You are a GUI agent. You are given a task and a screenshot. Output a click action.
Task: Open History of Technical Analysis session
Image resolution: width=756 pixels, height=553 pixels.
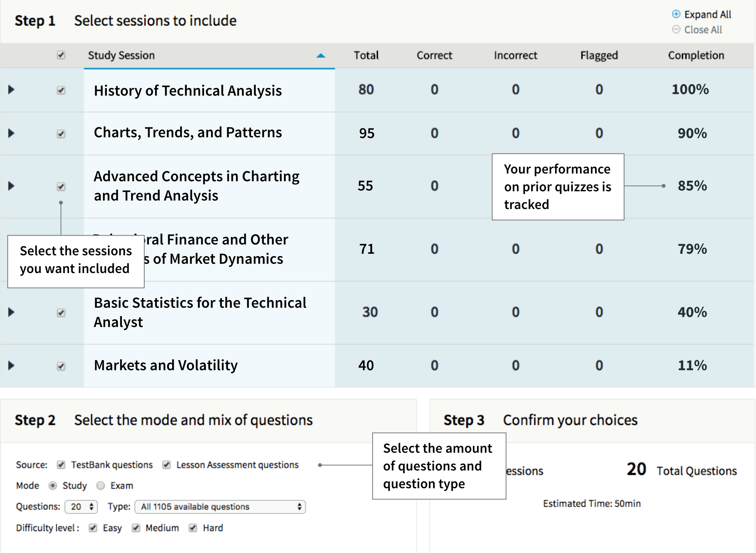pyautogui.click(x=188, y=91)
